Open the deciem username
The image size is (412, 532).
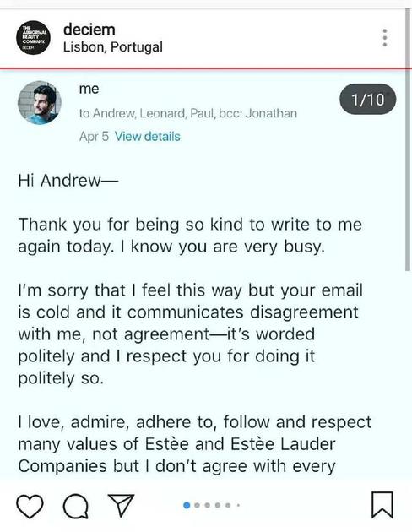click(89, 30)
